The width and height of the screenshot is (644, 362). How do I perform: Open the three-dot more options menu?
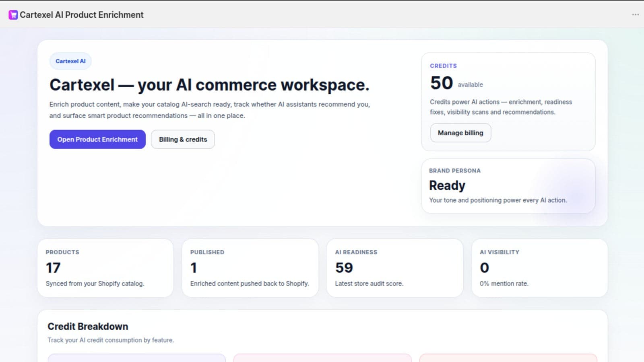pyautogui.click(x=636, y=14)
